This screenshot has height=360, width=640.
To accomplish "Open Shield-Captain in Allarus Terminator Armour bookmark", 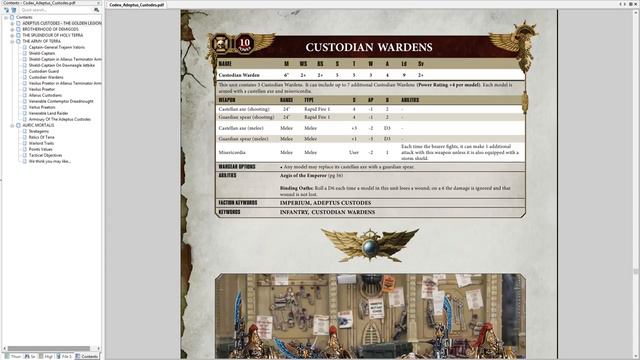I will 65,59.
